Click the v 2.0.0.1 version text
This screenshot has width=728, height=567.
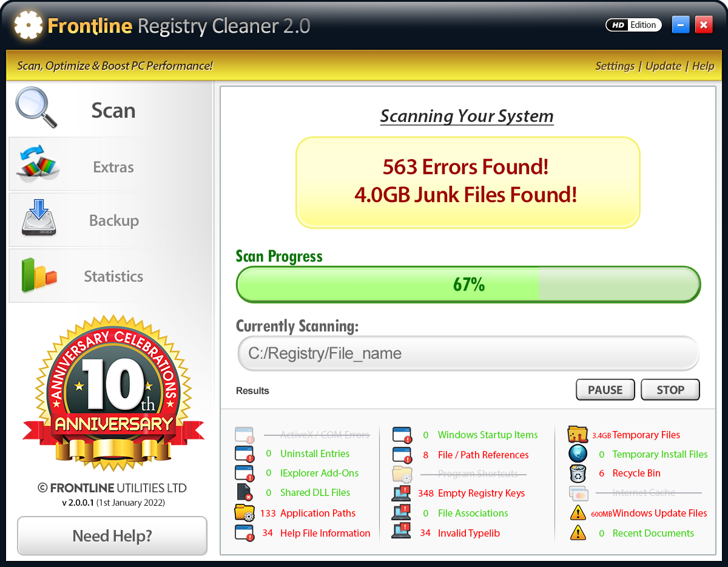(113, 503)
